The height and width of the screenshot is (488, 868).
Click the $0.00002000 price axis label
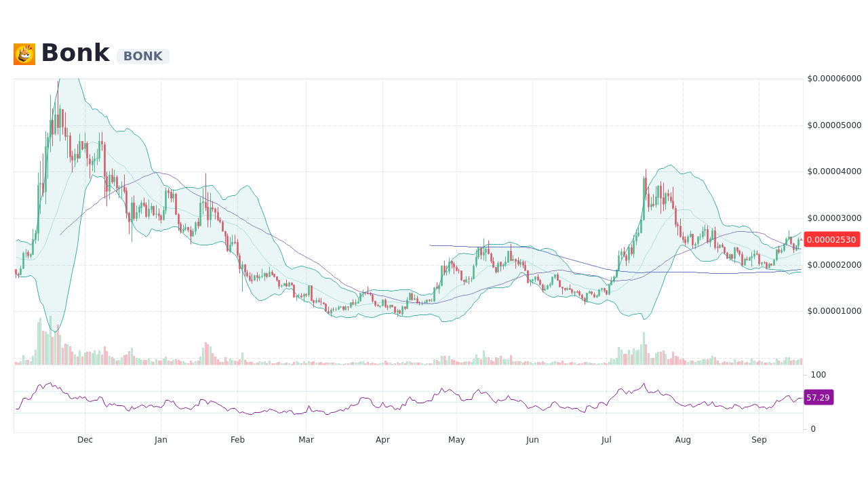(833, 265)
